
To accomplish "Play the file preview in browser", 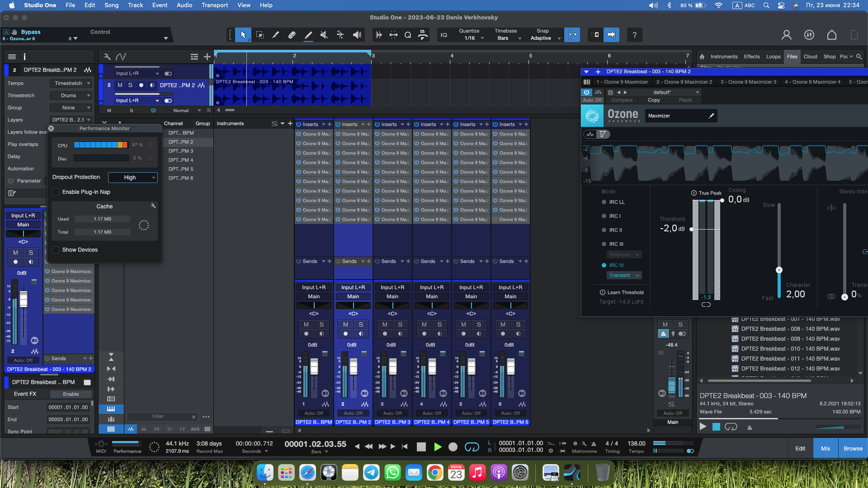I will [703, 427].
